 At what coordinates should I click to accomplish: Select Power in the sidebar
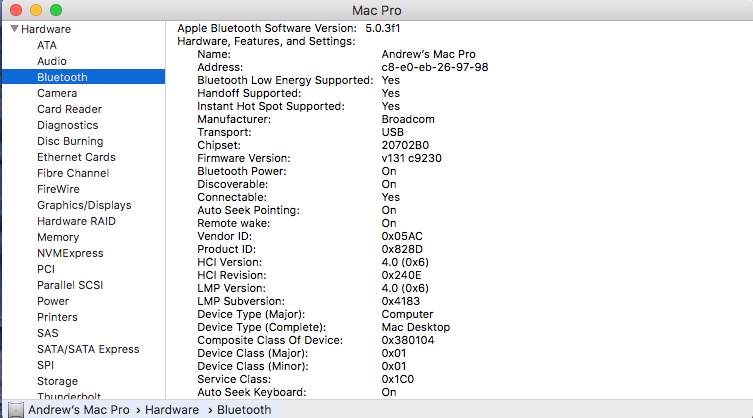[x=53, y=301]
